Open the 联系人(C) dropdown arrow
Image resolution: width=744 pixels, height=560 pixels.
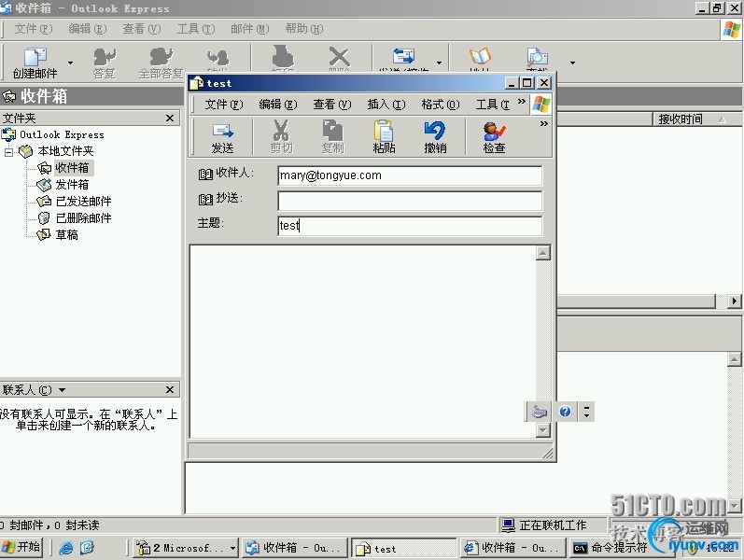(x=63, y=390)
